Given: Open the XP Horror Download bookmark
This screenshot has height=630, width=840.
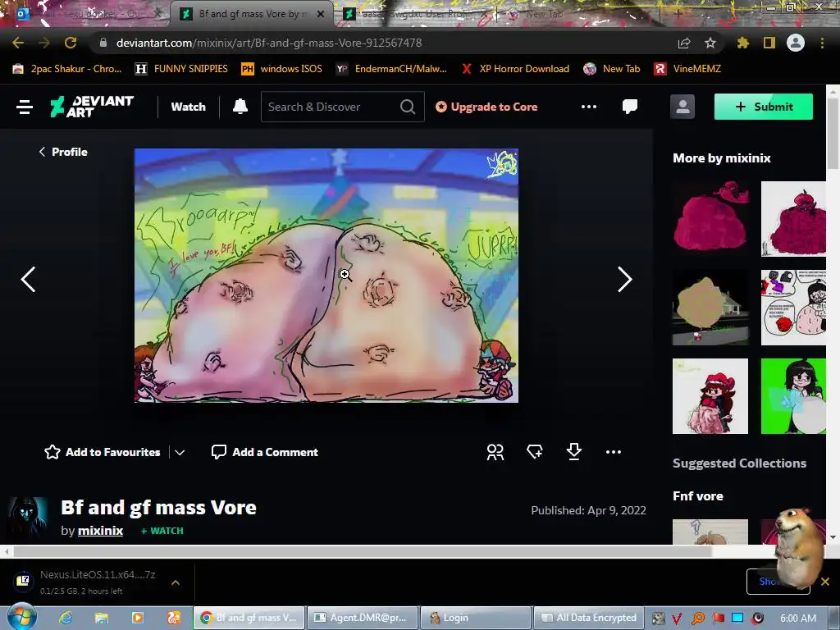Looking at the screenshot, I should [x=515, y=69].
